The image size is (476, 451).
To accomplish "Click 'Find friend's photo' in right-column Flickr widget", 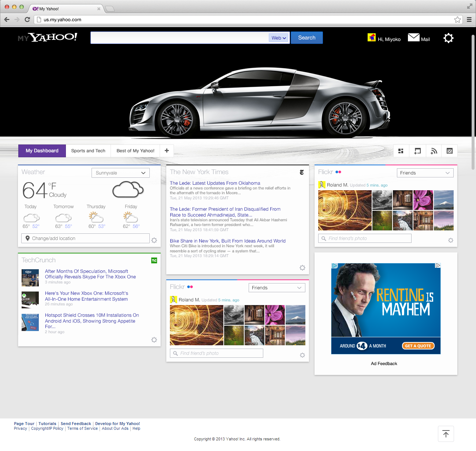I will pos(365,238).
